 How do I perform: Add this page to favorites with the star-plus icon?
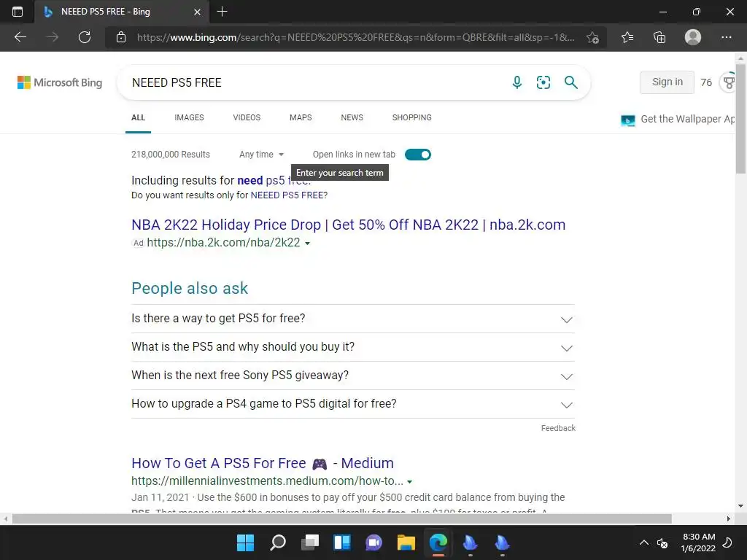click(592, 37)
